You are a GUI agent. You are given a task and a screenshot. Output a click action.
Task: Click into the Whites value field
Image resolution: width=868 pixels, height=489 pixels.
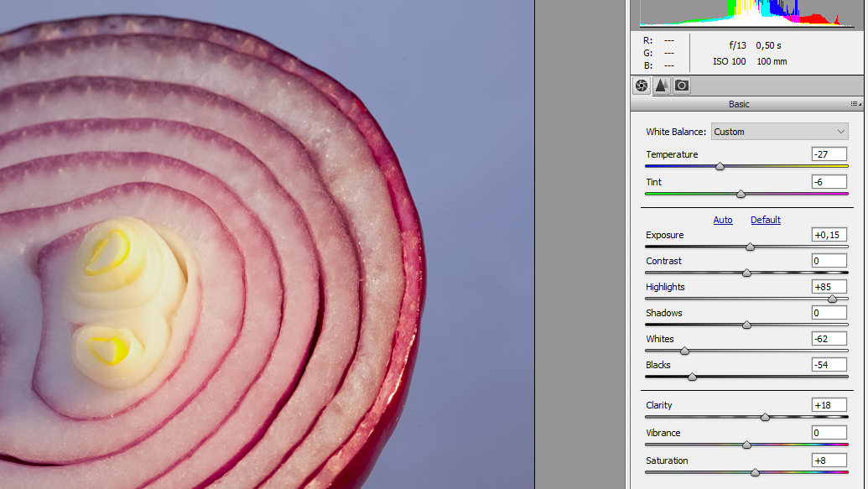(x=829, y=339)
